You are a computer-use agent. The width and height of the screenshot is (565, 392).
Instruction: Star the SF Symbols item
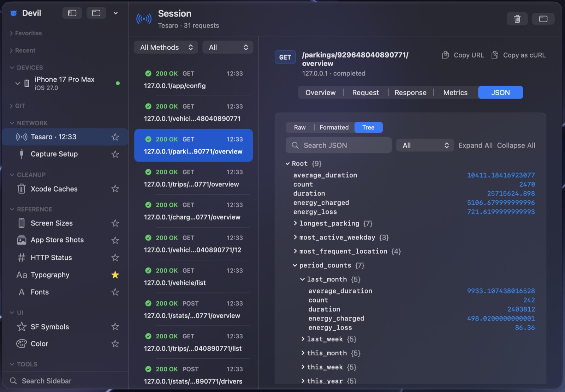(115, 326)
